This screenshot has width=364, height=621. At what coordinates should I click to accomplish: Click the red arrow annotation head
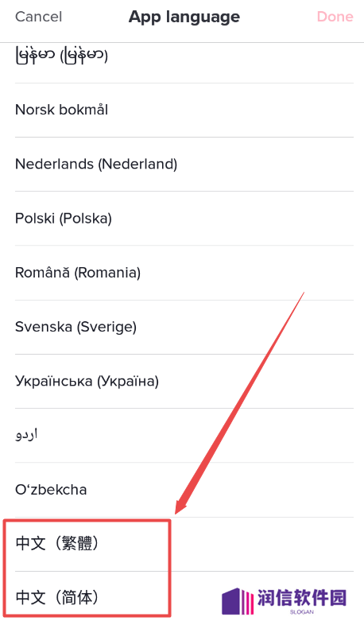[182, 507]
